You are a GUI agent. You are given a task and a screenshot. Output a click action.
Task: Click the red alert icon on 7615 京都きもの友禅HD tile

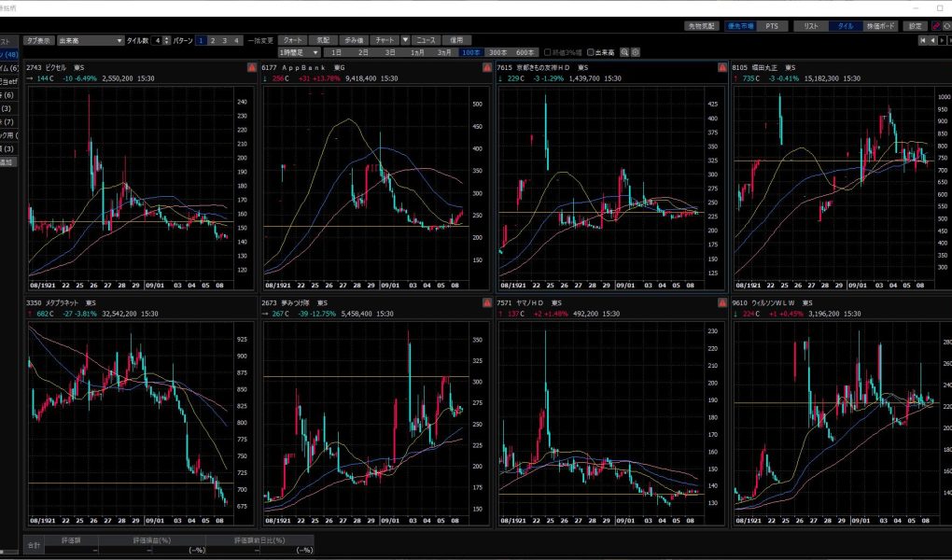click(x=721, y=68)
